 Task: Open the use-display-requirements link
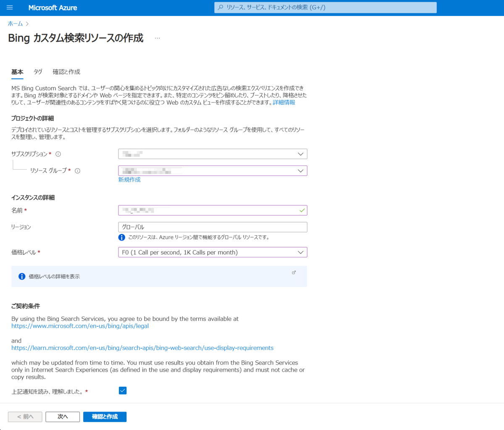142,348
